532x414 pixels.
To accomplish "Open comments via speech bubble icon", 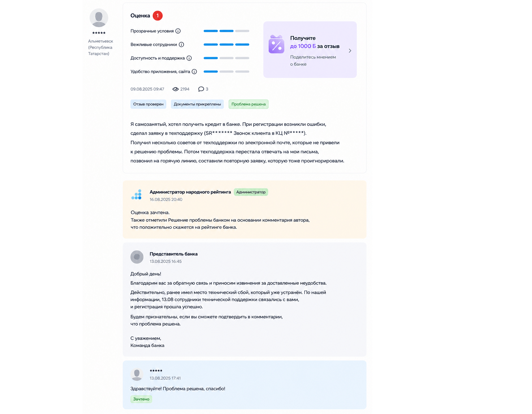I will pyautogui.click(x=201, y=89).
